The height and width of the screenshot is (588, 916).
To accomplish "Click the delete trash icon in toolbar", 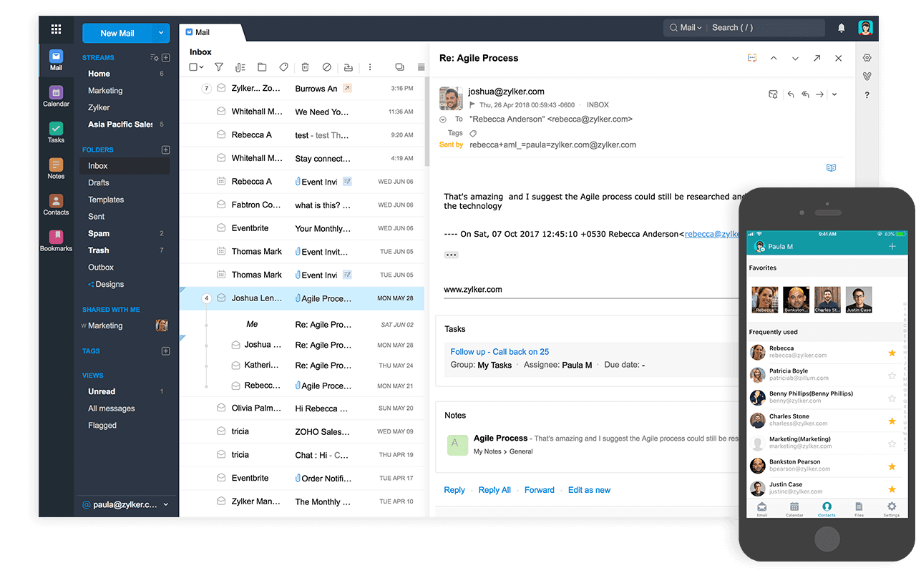I will [x=305, y=67].
